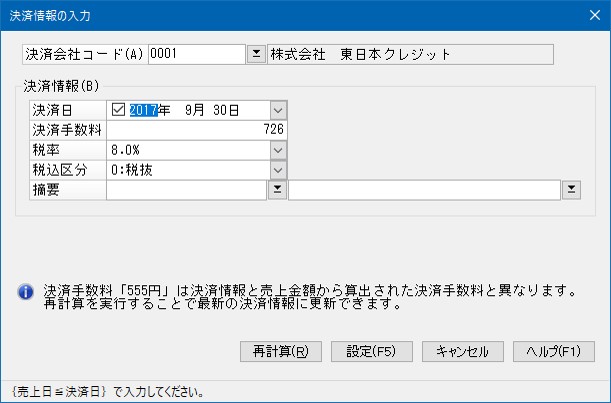Open help with the ヘルプ(F1) button
Screen dimensions: 611x403
coord(553,352)
